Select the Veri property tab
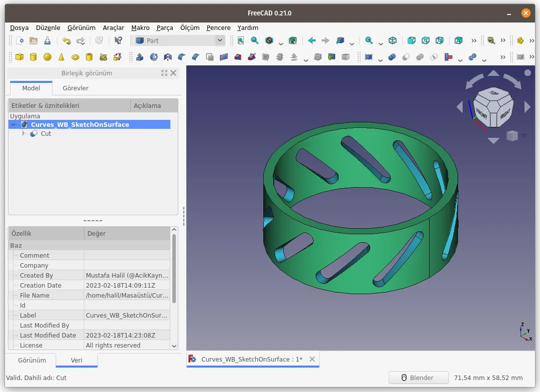This screenshot has width=540, height=392. [76, 360]
